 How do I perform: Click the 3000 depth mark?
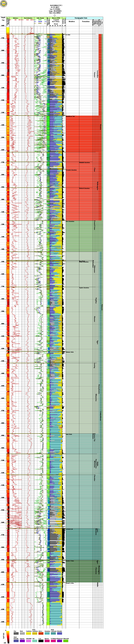[x=3, y=199]
